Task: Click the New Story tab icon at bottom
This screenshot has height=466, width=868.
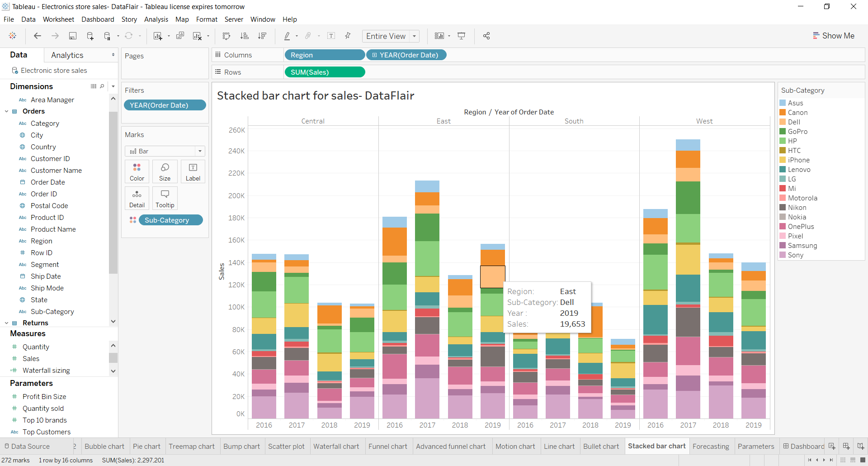Action: (861, 447)
